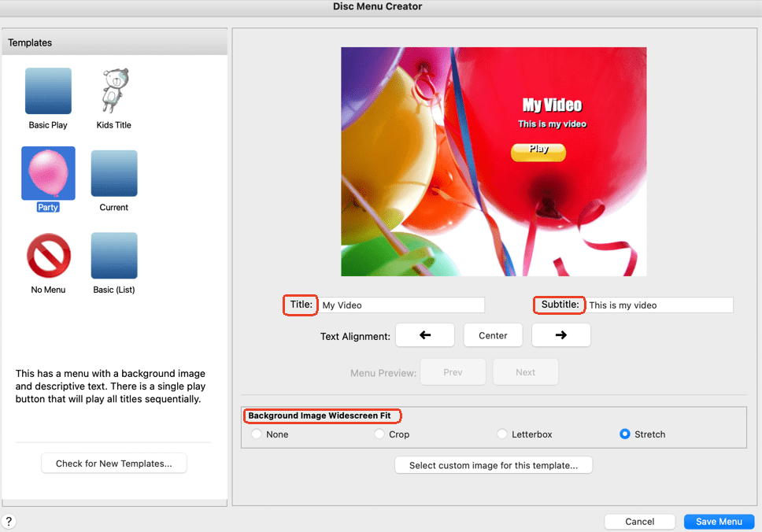
Task: Choose the Kids Title teddy bear template
Action: (113, 91)
